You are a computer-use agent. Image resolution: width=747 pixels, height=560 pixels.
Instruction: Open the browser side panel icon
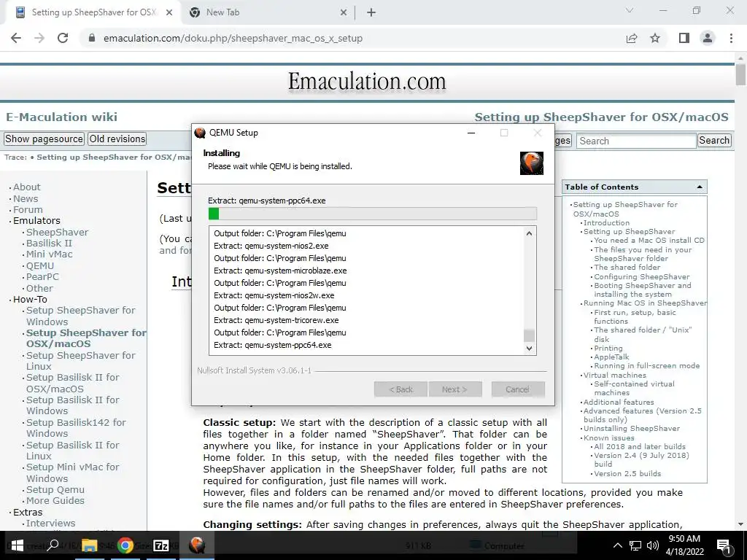pos(684,38)
